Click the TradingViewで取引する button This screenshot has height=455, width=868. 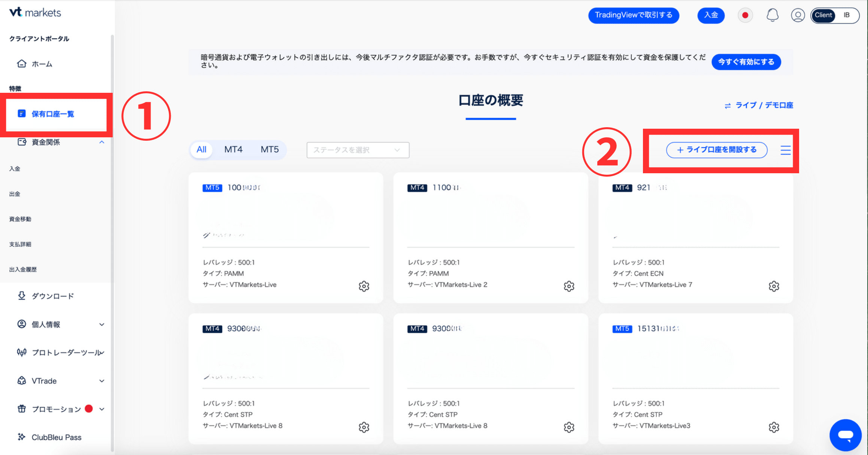(634, 15)
